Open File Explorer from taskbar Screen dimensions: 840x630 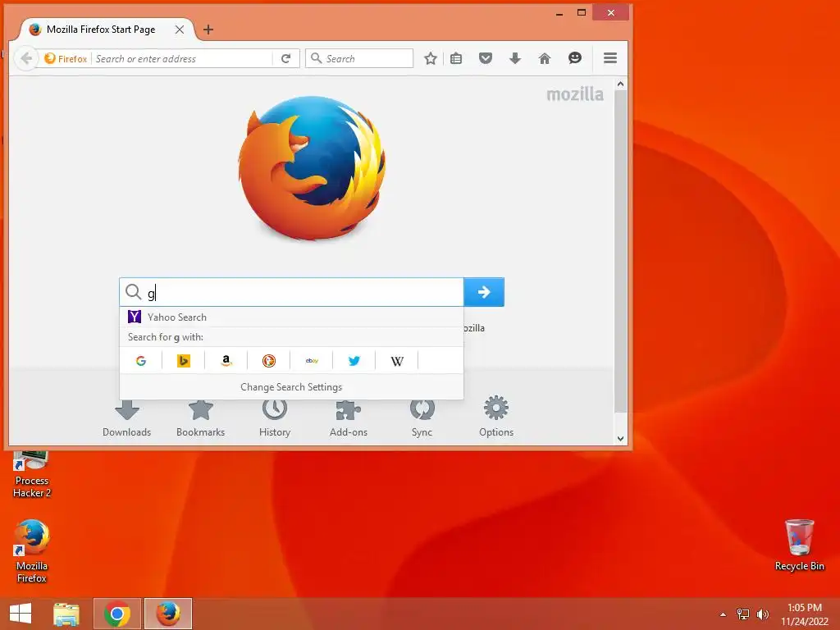[x=66, y=614]
